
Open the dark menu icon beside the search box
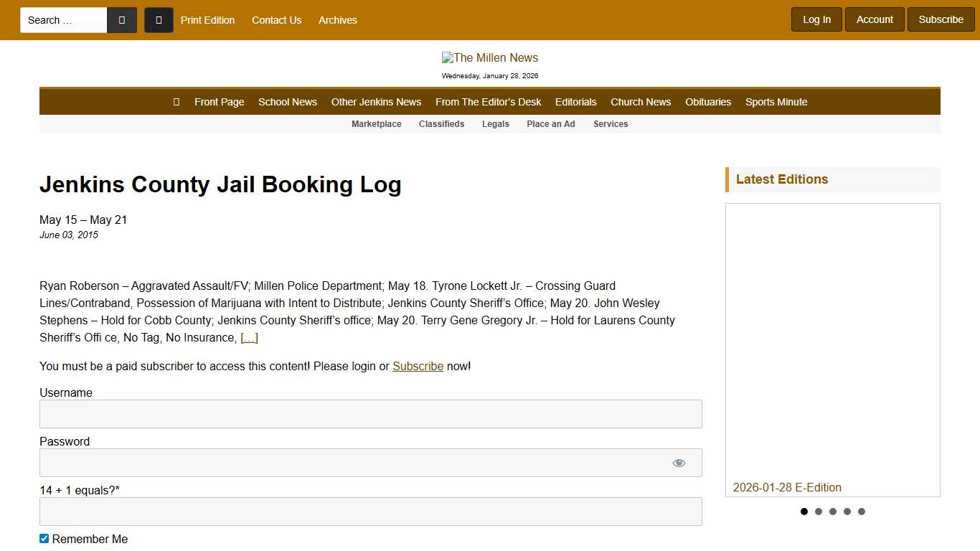tap(159, 19)
